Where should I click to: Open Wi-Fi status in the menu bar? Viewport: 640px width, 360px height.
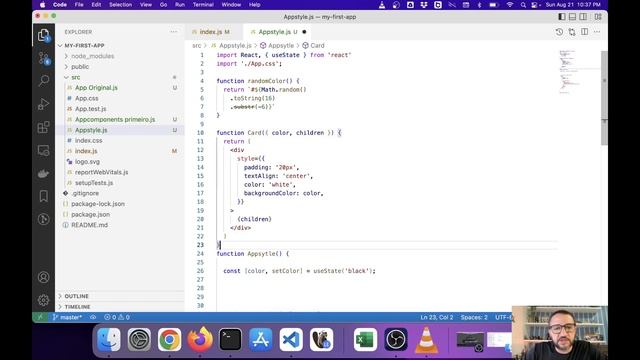point(509,5)
